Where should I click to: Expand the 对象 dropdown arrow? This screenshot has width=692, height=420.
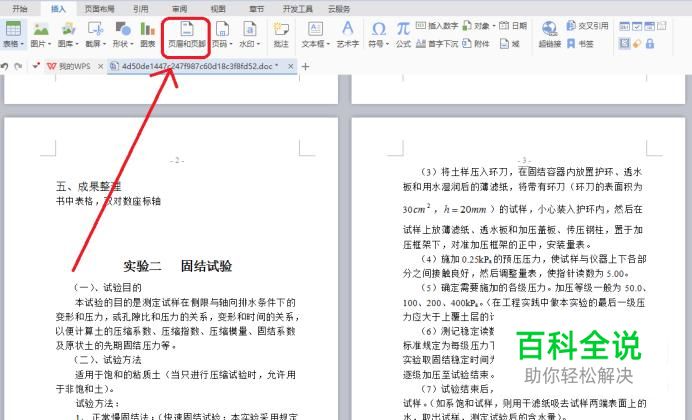point(494,26)
